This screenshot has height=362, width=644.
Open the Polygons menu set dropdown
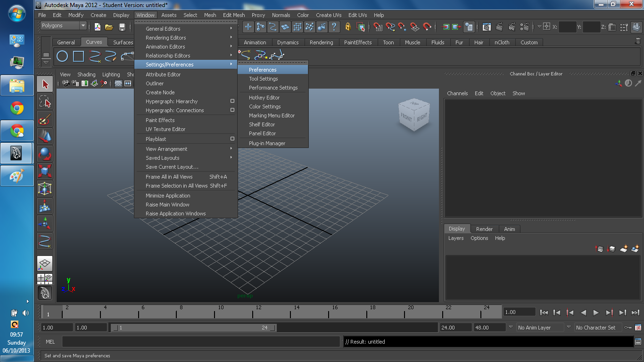64,26
